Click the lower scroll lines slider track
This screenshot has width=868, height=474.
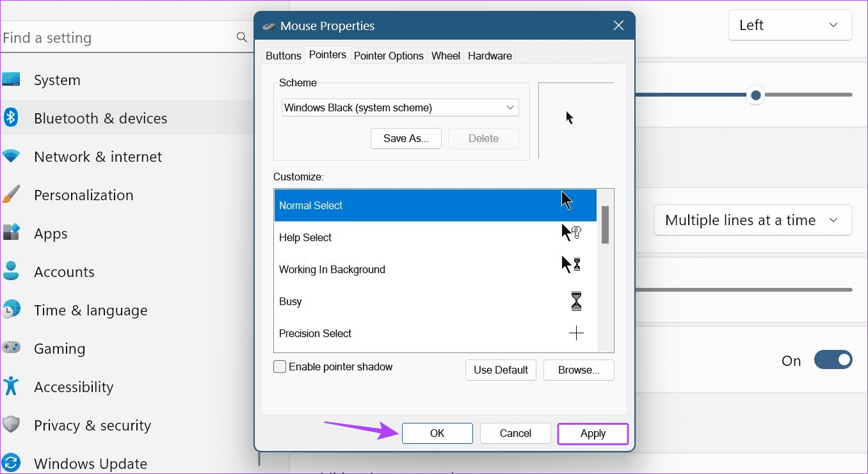pyautogui.click(x=744, y=290)
